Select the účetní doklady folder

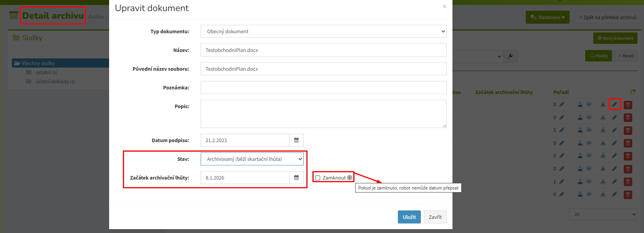(52, 81)
